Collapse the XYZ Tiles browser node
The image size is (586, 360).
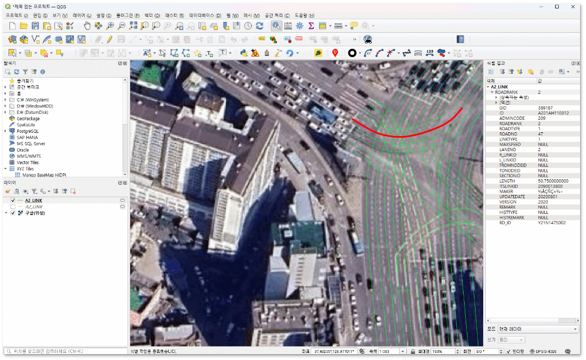click(6, 169)
